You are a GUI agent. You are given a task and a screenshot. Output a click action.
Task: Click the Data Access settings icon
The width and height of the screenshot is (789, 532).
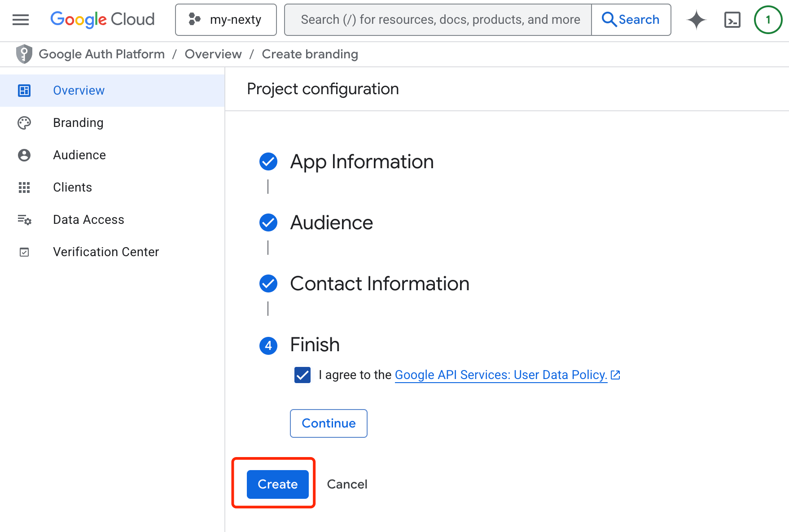24,220
